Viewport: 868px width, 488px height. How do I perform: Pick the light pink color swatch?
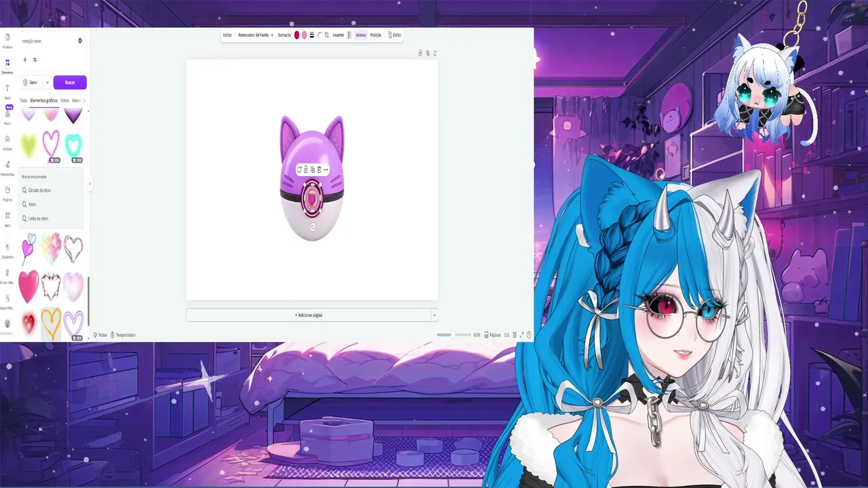[304, 35]
